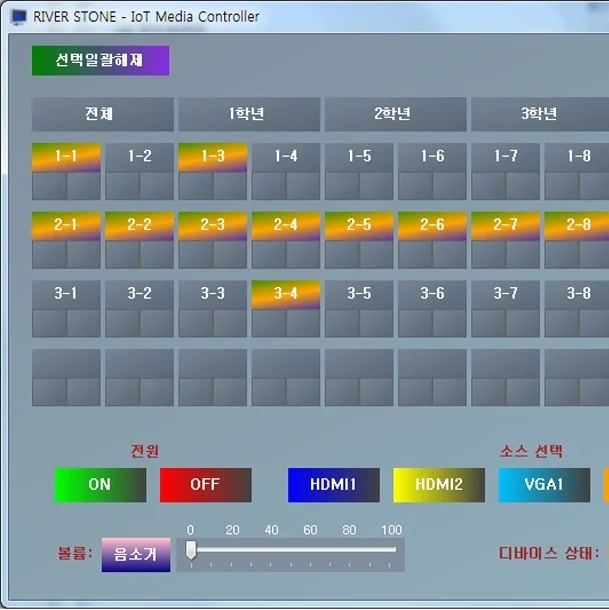Select classroom 1-6
609x610 pixels.
pos(432,157)
